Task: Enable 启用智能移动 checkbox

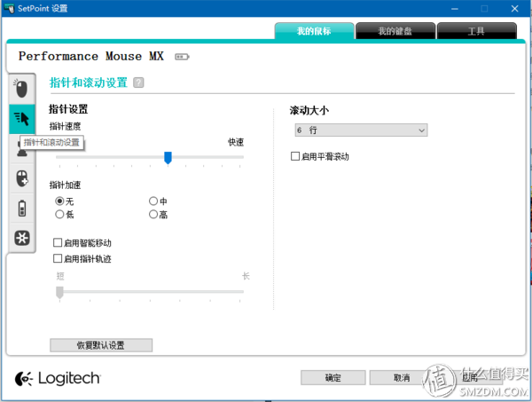Action: click(x=58, y=243)
